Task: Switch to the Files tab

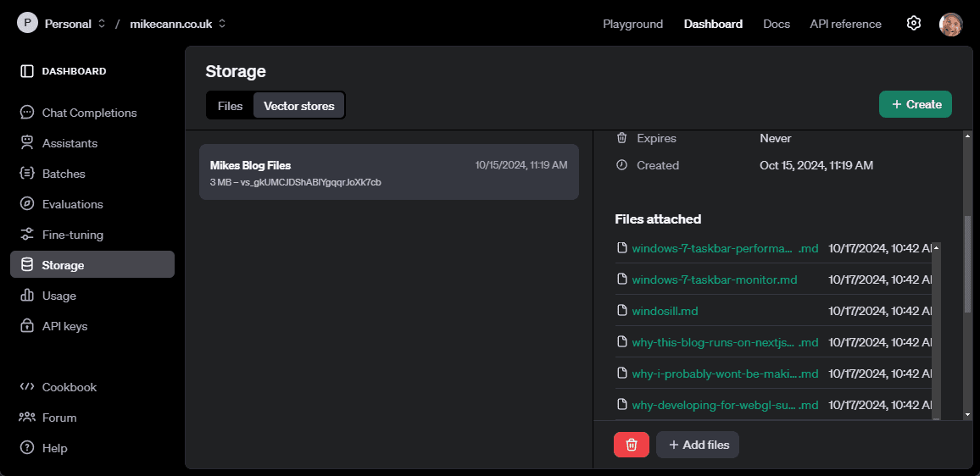Action: [x=230, y=106]
